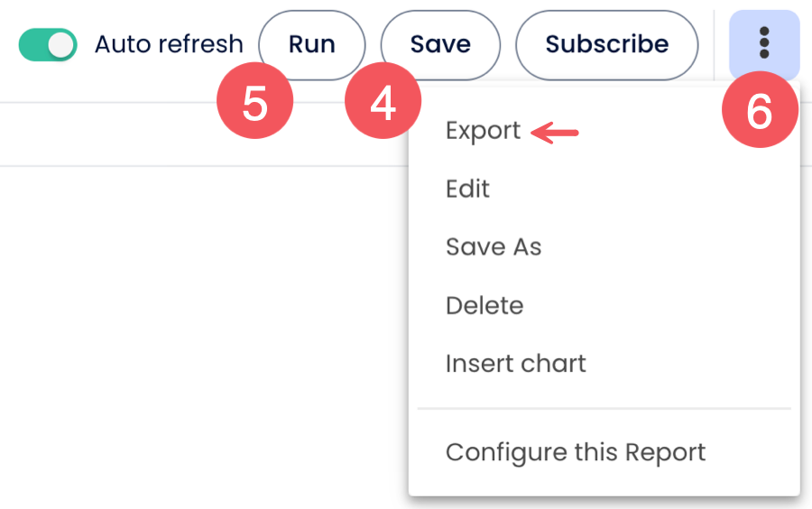
Task: Click the Auto refresh label text
Action: 169,44
